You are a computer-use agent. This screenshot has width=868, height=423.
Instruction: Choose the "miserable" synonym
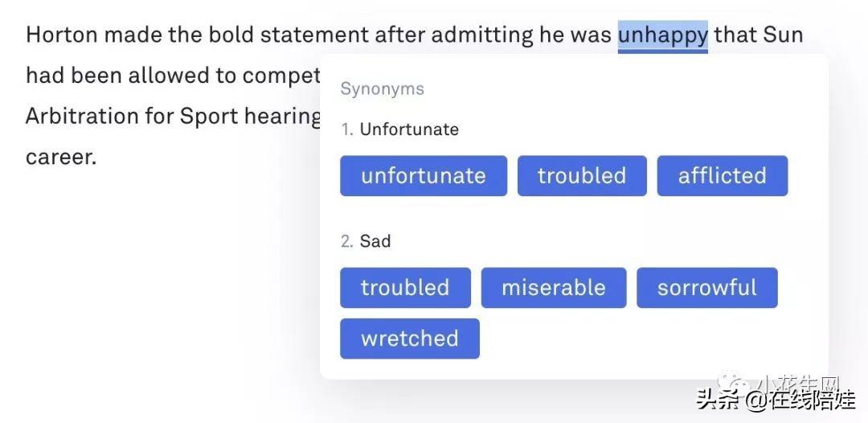(554, 288)
